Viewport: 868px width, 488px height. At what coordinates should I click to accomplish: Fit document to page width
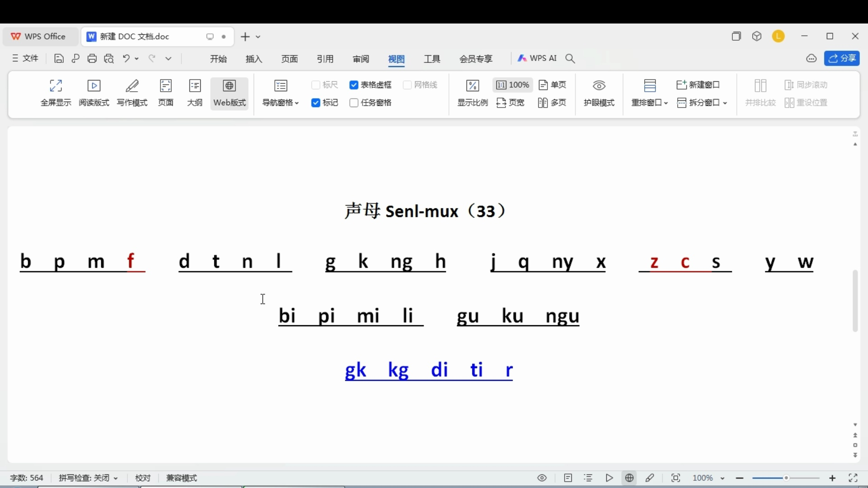tap(510, 103)
